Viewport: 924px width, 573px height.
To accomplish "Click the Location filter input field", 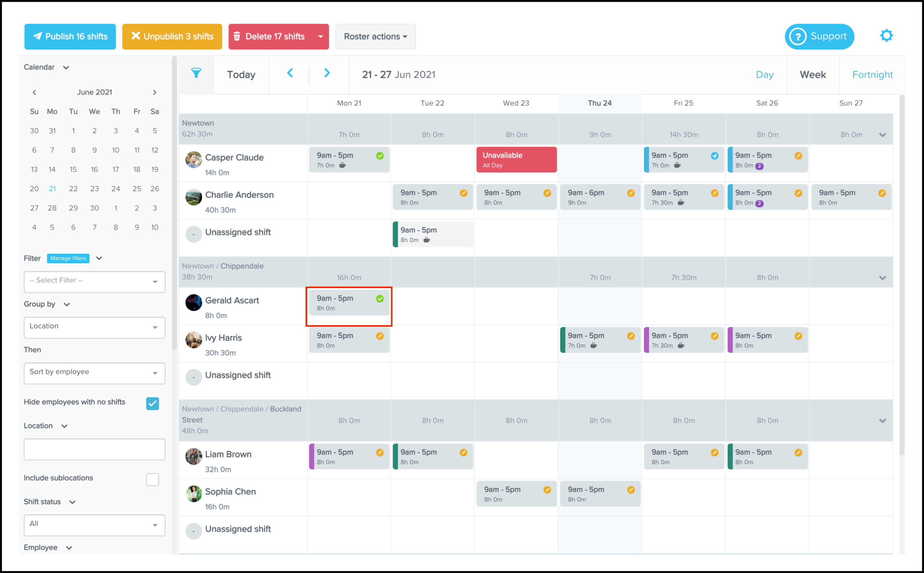I will point(94,449).
